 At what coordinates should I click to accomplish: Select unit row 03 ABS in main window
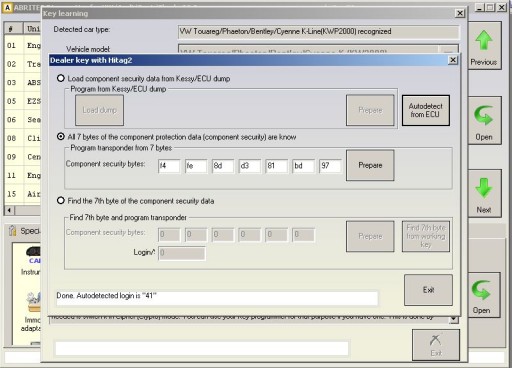click(23, 82)
